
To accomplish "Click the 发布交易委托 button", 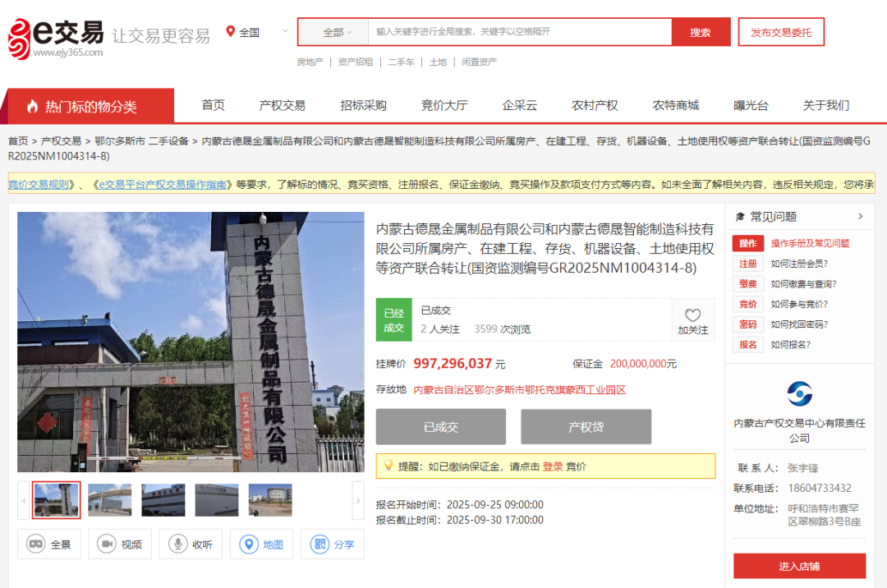I will coord(781,32).
